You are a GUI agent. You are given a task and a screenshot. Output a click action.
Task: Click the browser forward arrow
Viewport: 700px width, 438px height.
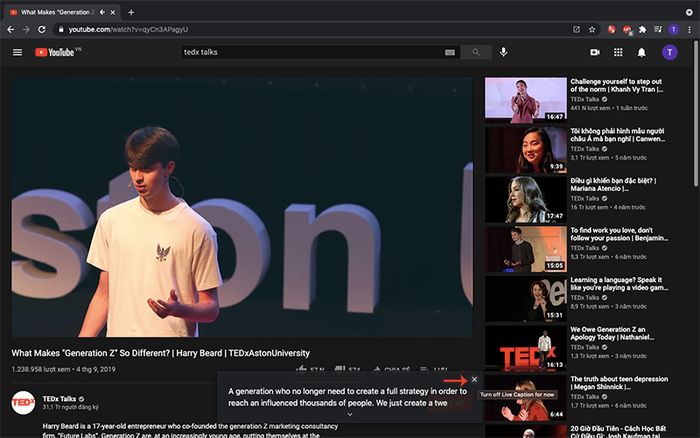(26, 29)
